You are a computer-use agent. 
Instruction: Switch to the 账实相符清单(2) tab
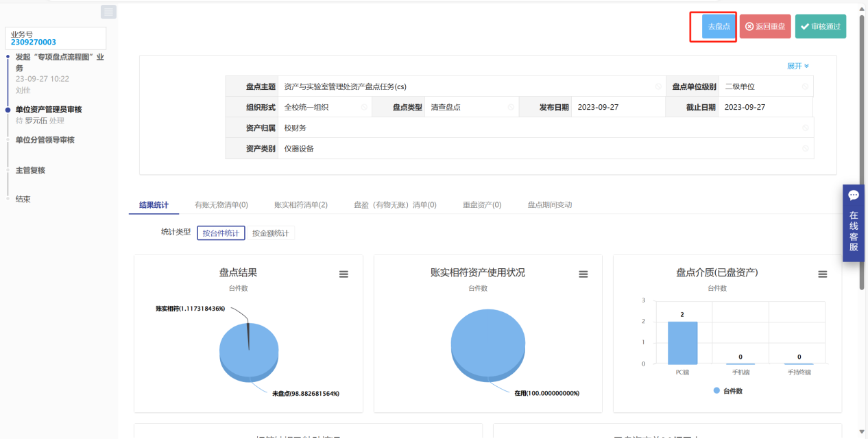pyautogui.click(x=300, y=204)
